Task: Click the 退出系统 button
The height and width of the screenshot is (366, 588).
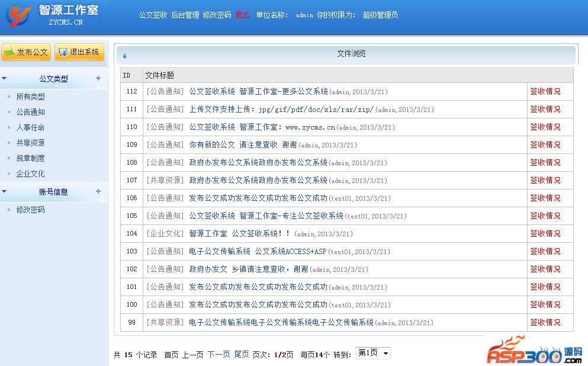Action: [79, 52]
